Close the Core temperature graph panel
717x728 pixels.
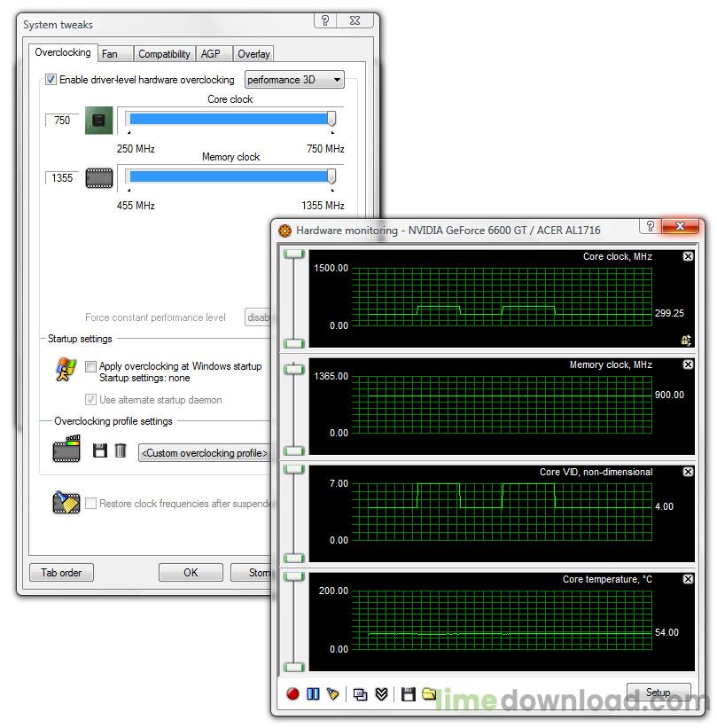[688, 579]
